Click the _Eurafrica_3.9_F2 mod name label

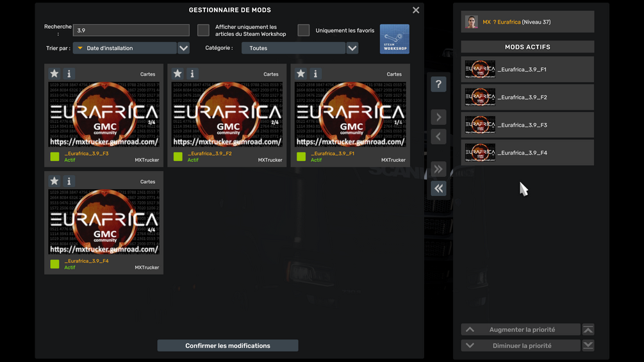click(210, 154)
